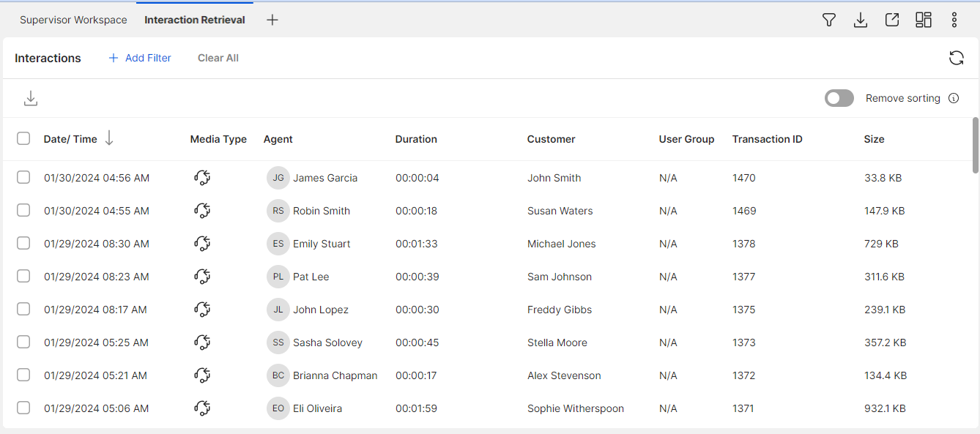Select checkbox for transaction 1378 row

click(x=23, y=243)
